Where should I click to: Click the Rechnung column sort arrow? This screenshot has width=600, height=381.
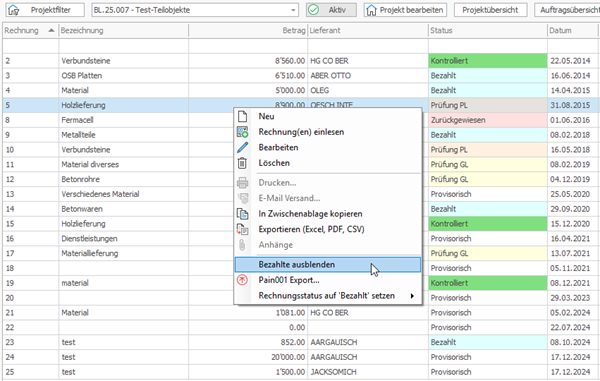click(x=51, y=31)
